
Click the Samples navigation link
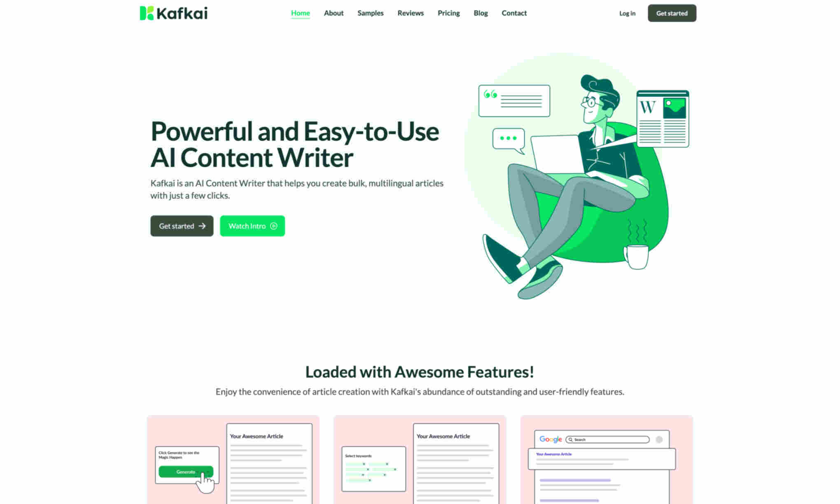(370, 13)
